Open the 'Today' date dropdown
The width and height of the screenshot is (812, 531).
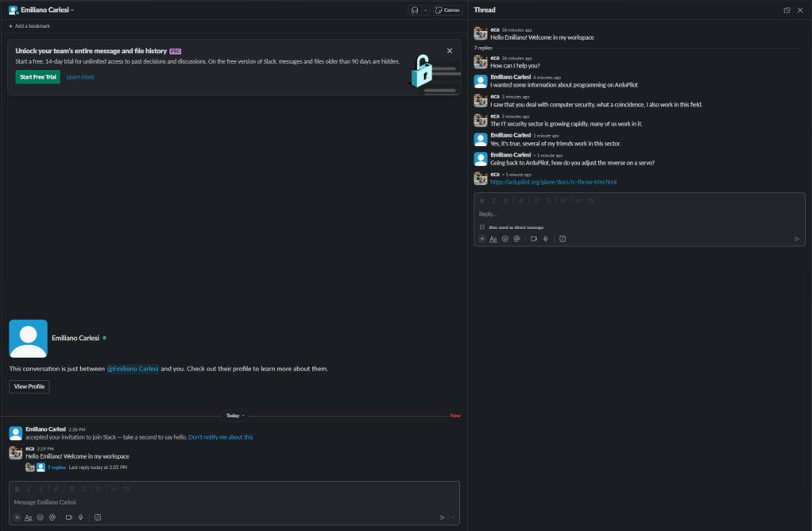coord(233,416)
